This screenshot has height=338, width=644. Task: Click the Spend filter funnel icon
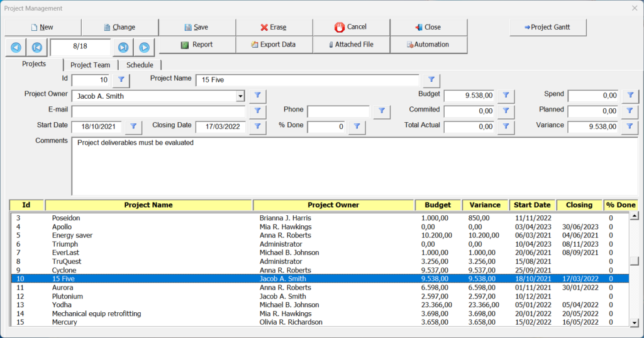click(x=630, y=96)
